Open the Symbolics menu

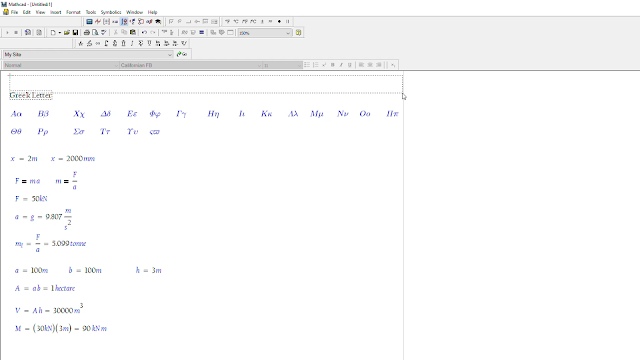(x=111, y=12)
